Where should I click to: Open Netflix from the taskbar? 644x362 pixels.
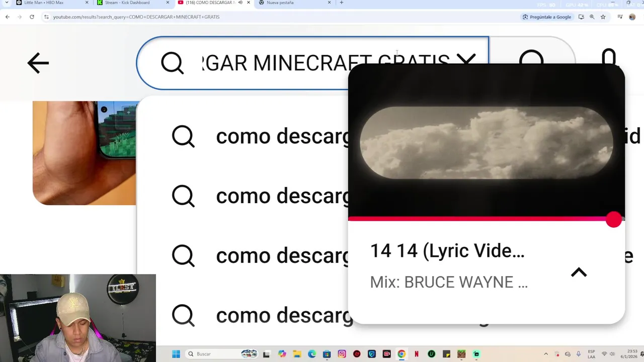(417, 354)
